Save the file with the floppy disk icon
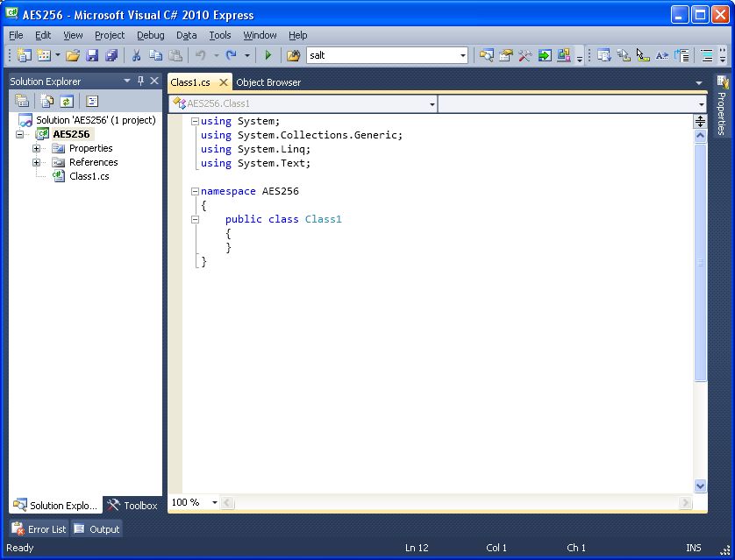The width and height of the screenshot is (735, 560). click(x=92, y=55)
